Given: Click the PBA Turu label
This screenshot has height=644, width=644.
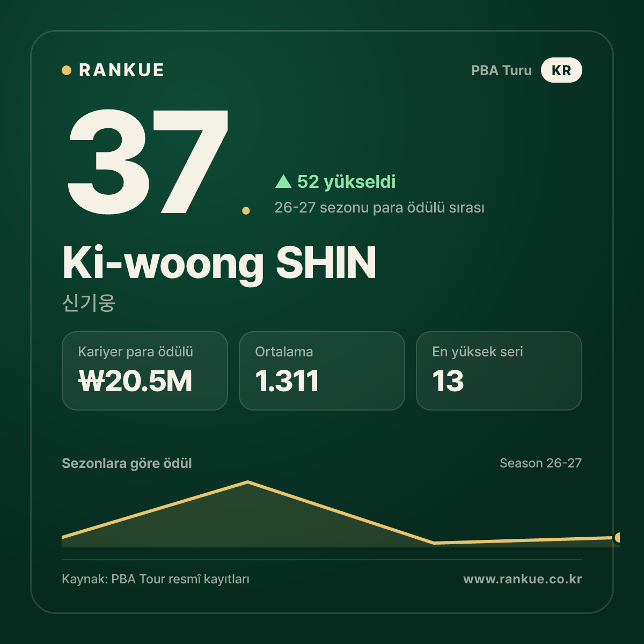Looking at the screenshot, I should coord(501,70).
